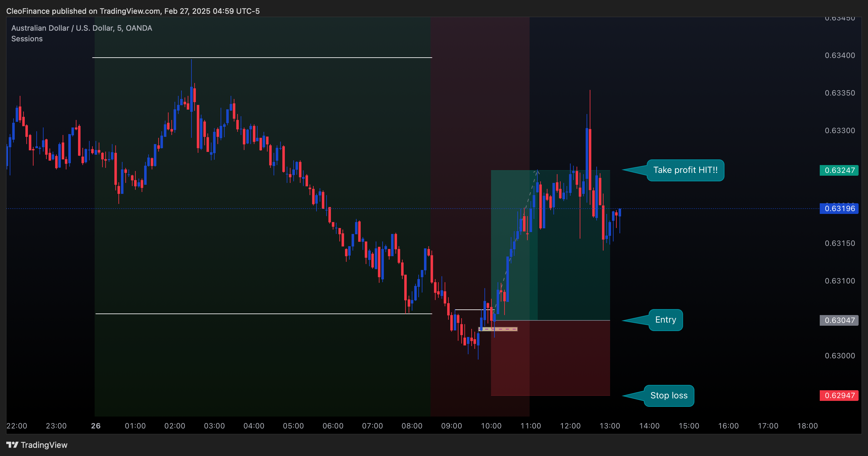The width and height of the screenshot is (868, 456).
Task: Click the 0.63300 price axis label
Action: tap(840, 130)
